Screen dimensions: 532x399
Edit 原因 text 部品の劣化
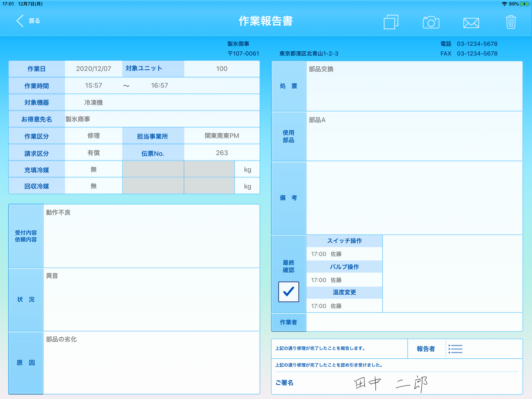[151, 363]
